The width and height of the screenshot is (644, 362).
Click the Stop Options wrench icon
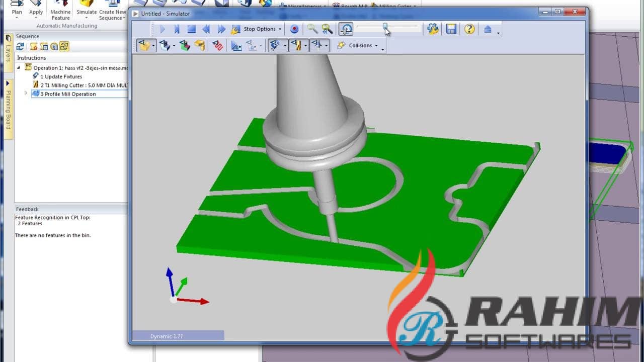[x=235, y=29]
